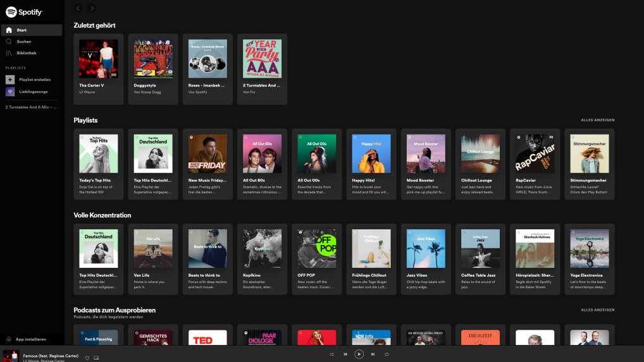Toggle shuffle playback

coord(331,354)
